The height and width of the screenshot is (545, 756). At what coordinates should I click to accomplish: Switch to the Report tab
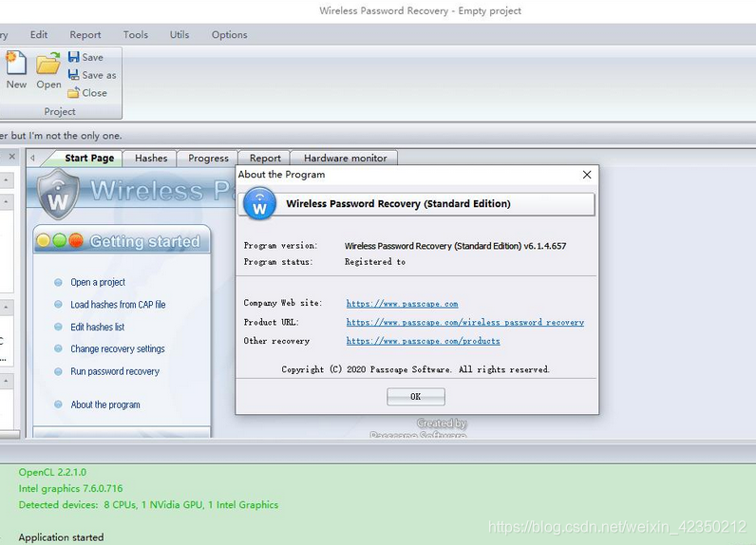point(265,158)
